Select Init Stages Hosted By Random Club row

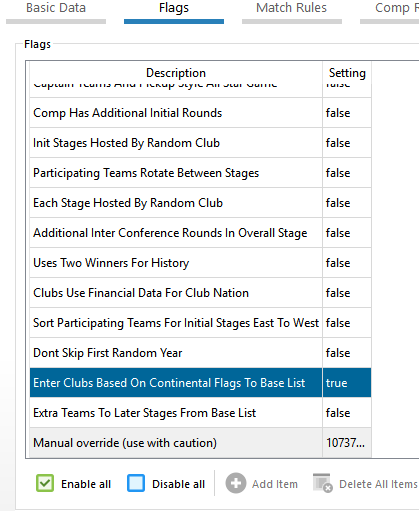[x=200, y=143]
